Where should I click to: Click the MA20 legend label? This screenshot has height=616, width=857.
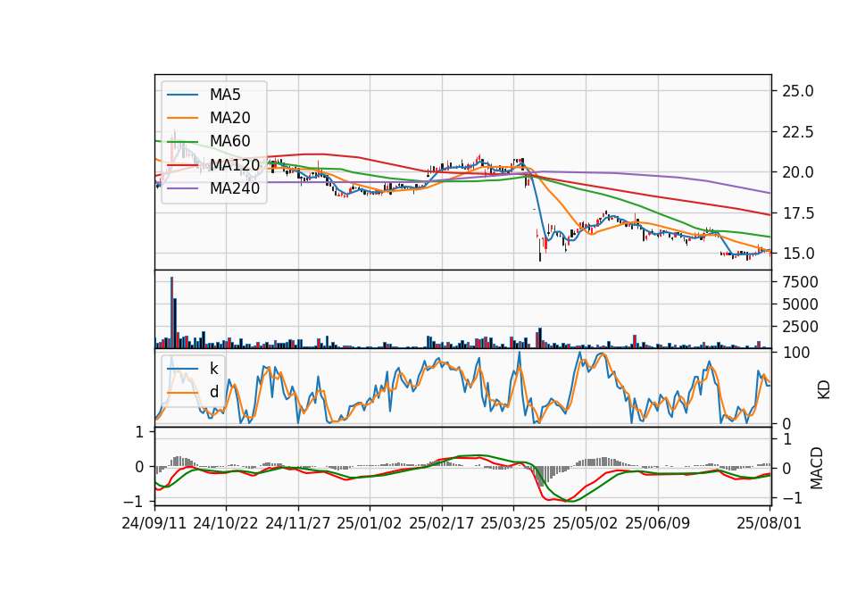pyautogui.click(x=230, y=118)
